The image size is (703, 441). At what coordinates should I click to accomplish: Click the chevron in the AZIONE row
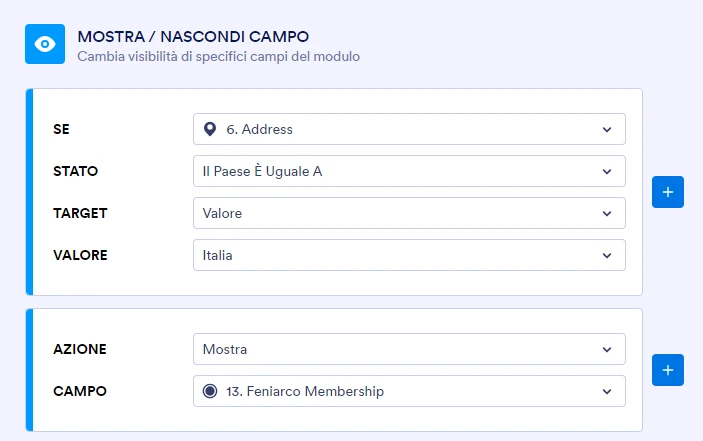[x=607, y=349]
